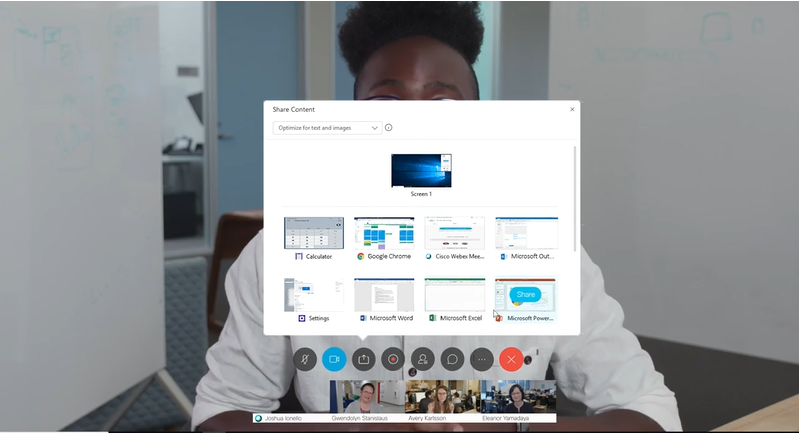Select the Microsoft Outlook window thumbnail
This screenshot has width=800, height=433.
pos(527,233)
